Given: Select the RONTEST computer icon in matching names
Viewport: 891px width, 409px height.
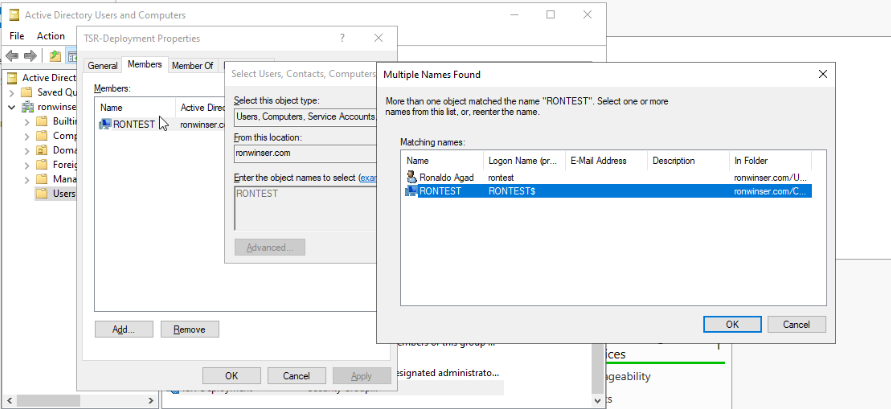Looking at the screenshot, I should pyautogui.click(x=411, y=191).
